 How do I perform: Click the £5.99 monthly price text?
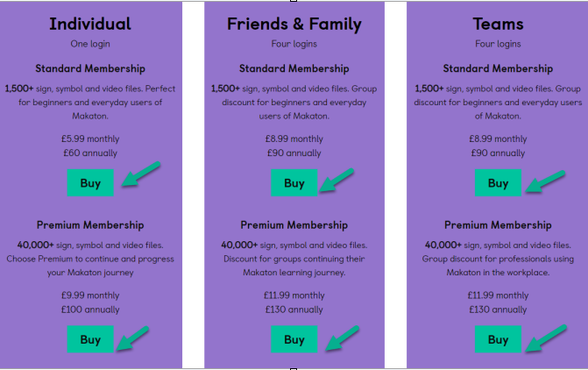pyautogui.click(x=90, y=139)
